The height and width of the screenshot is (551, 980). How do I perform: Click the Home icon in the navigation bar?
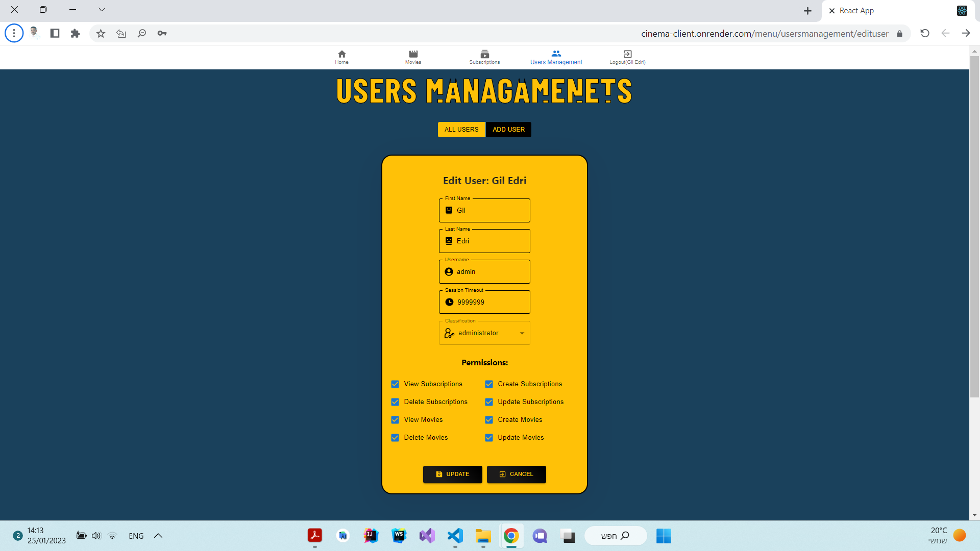pos(341,54)
